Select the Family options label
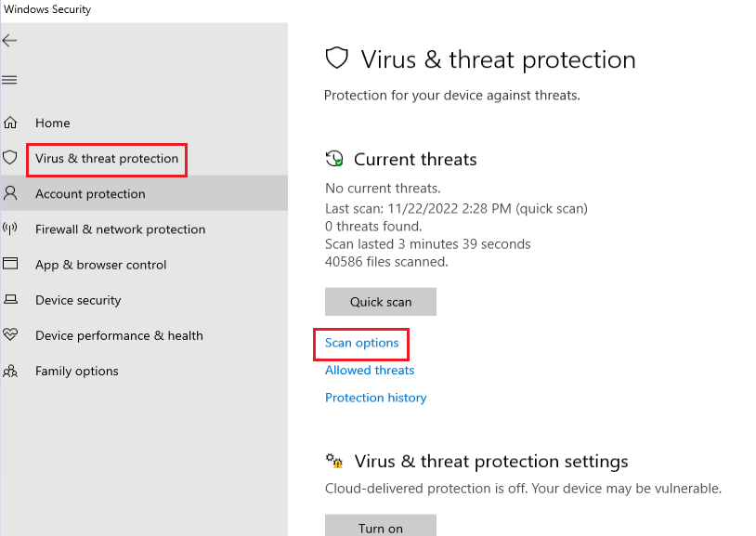This screenshot has width=756, height=536. coord(77,371)
